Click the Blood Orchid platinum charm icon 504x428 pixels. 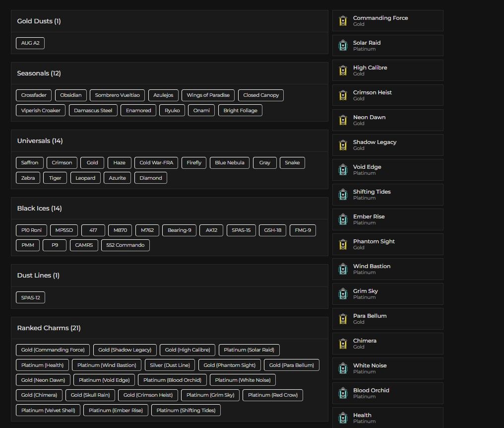343,393
